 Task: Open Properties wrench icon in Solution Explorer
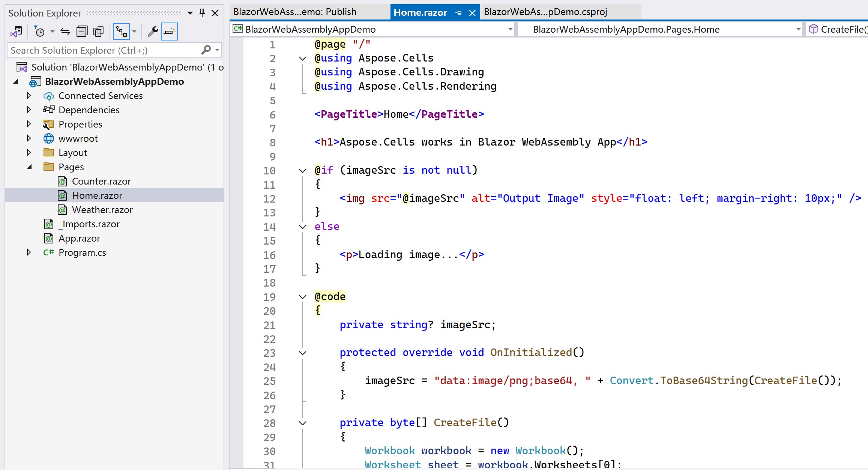(x=153, y=32)
